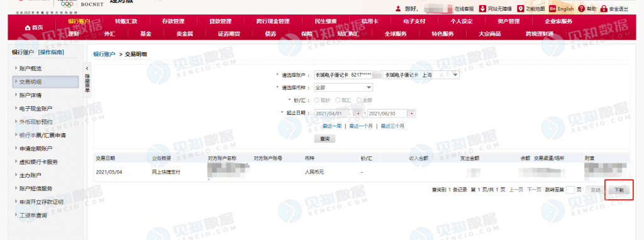
Task: Click the 查询 search button
Action: 325,139
